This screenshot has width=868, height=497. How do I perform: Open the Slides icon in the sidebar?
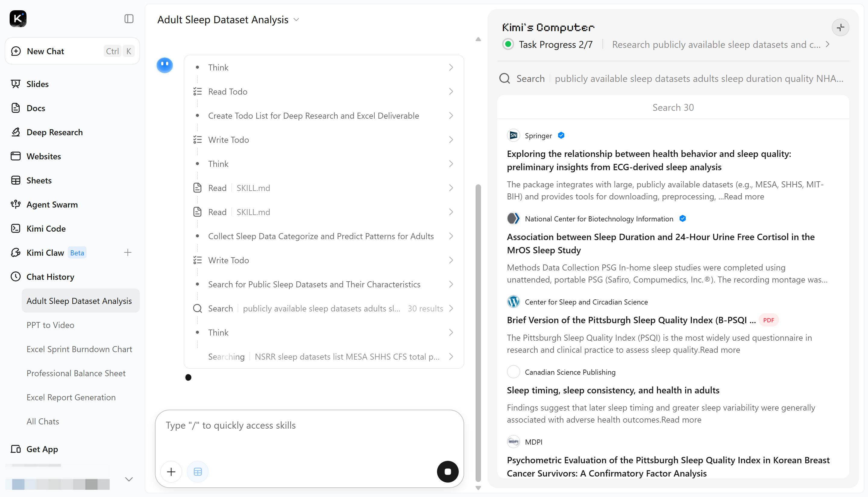coord(16,84)
